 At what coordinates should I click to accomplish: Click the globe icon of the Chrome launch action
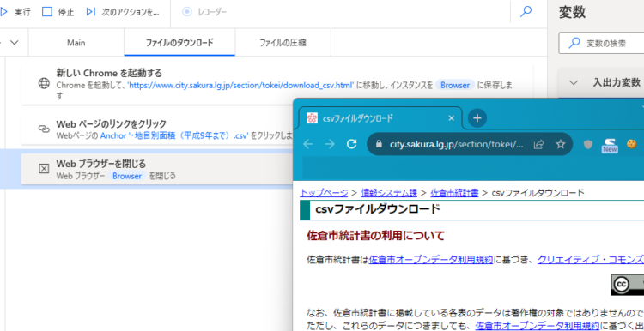pyautogui.click(x=44, y=84)
